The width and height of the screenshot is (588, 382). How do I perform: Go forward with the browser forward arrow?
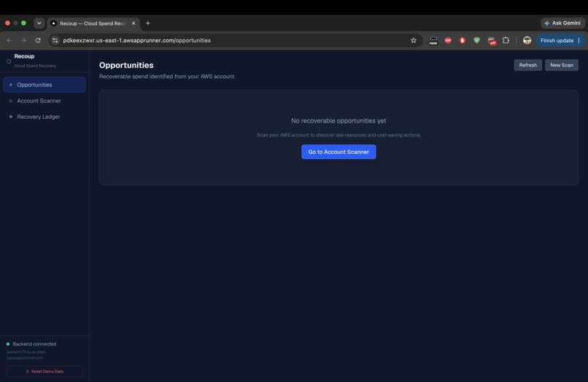coord(23,41)
